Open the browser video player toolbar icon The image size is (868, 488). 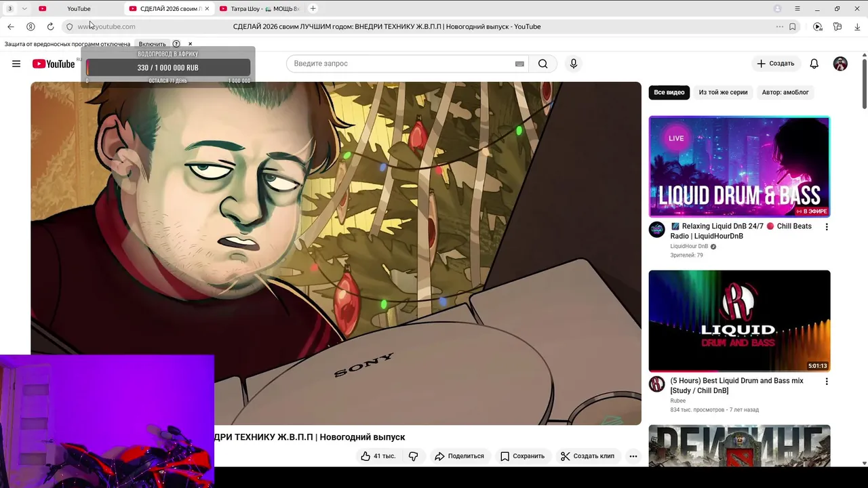(818, 26)
